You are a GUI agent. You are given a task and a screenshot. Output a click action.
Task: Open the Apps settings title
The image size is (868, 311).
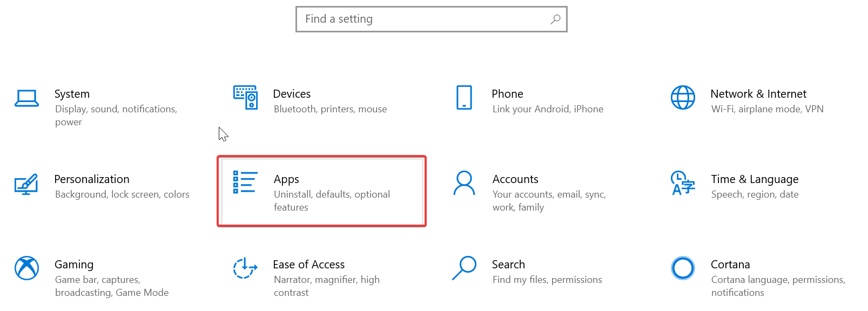[x=286, y=179]
